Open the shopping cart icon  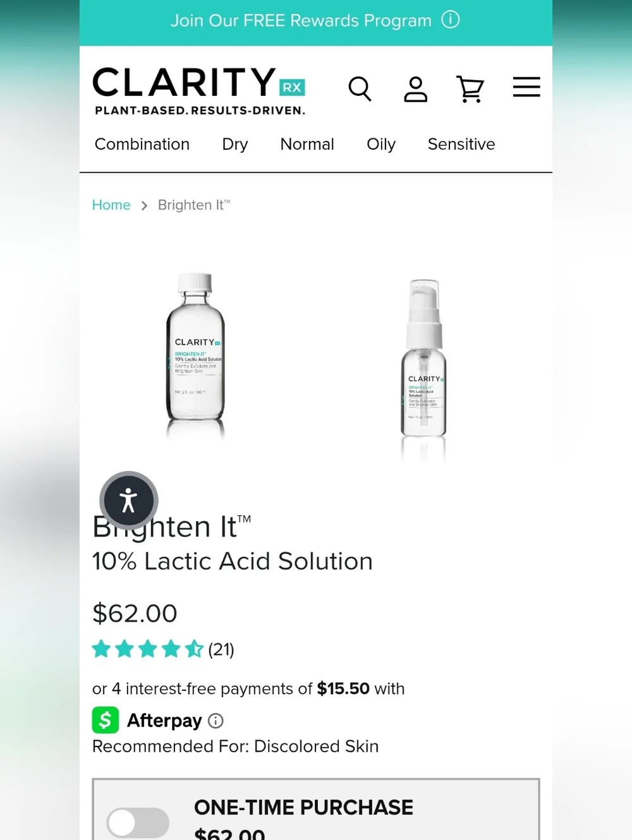470,89
